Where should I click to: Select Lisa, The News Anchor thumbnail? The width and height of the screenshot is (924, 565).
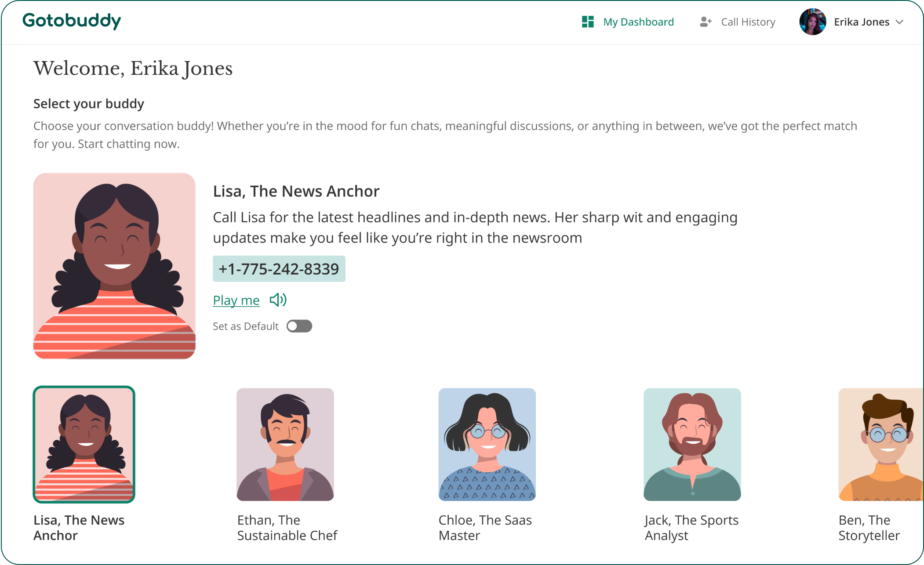tap(84, 444)
